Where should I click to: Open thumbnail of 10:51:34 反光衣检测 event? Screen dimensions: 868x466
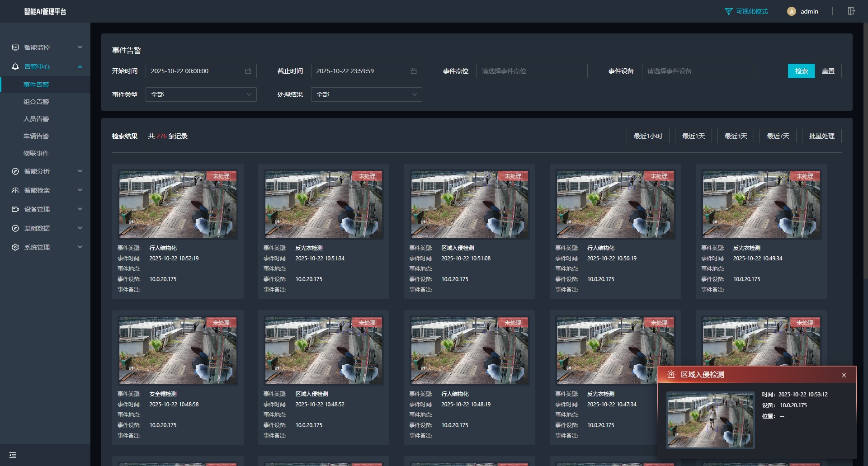coord(324,205)
